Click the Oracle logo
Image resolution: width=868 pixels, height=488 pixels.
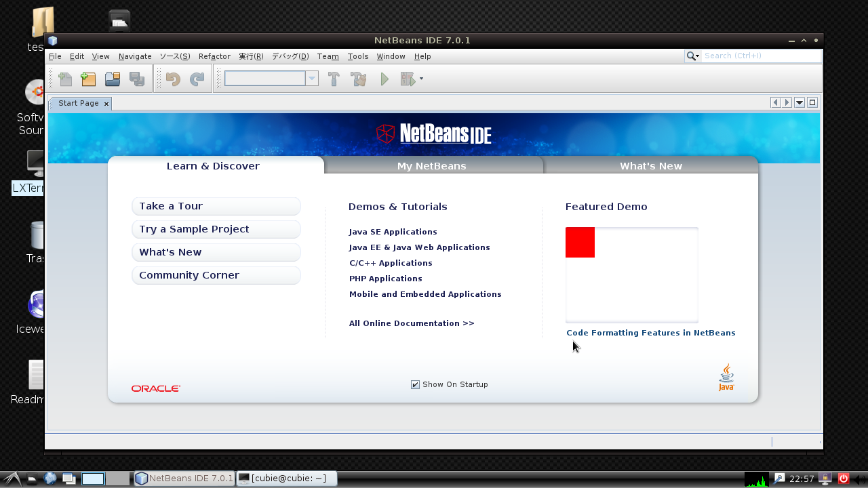pos(156,388)
